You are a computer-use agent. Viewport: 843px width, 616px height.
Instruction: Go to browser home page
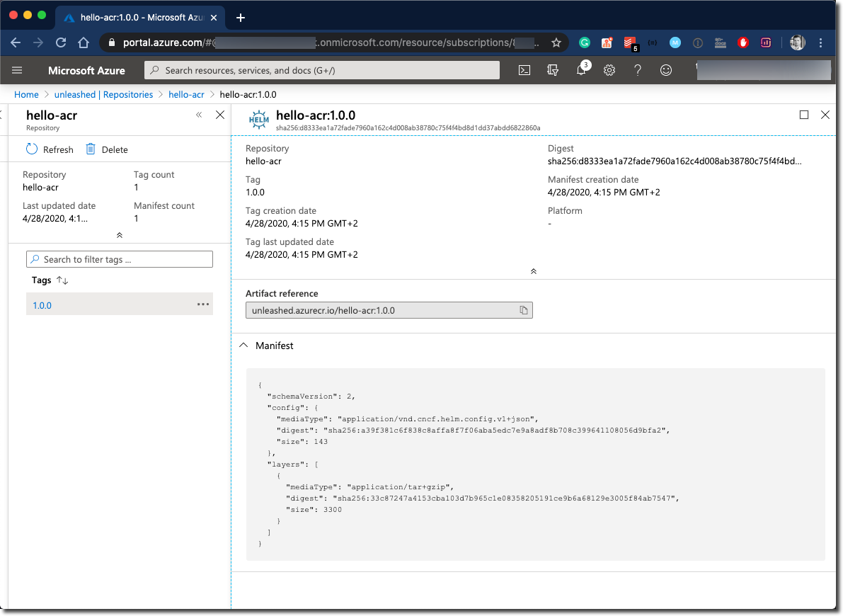click(x=84, y=42)
